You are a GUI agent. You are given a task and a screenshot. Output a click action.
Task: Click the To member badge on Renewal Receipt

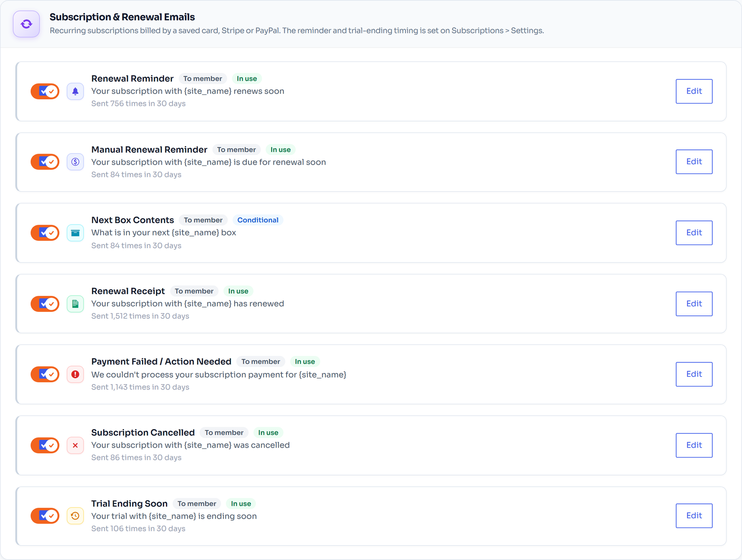point(194,291)
